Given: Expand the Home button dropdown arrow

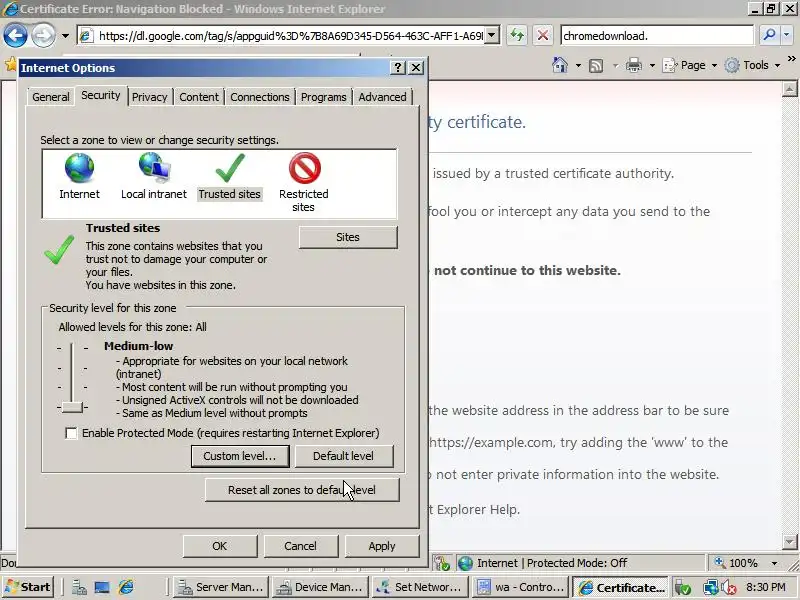Looking at the screenshot, I should click(578, 66).
